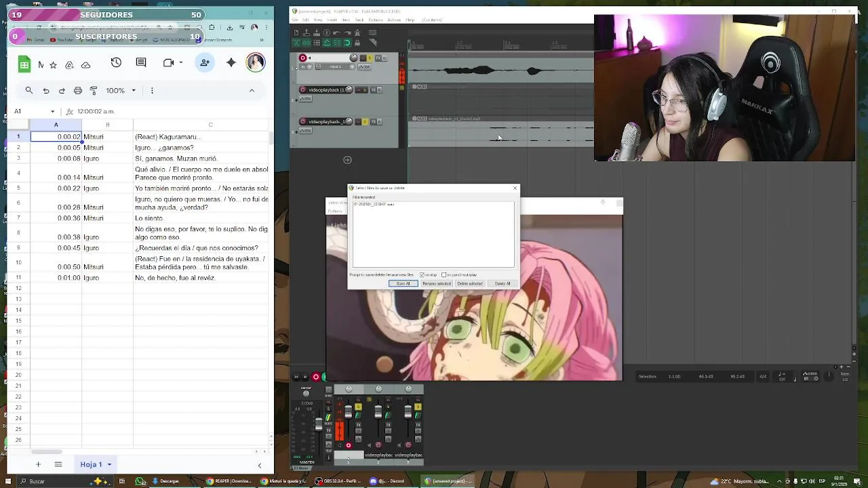The width and height of the screenshot is (868, 488).
Task: Toggle the REAPER metronome icon
Action: [357, 33]
